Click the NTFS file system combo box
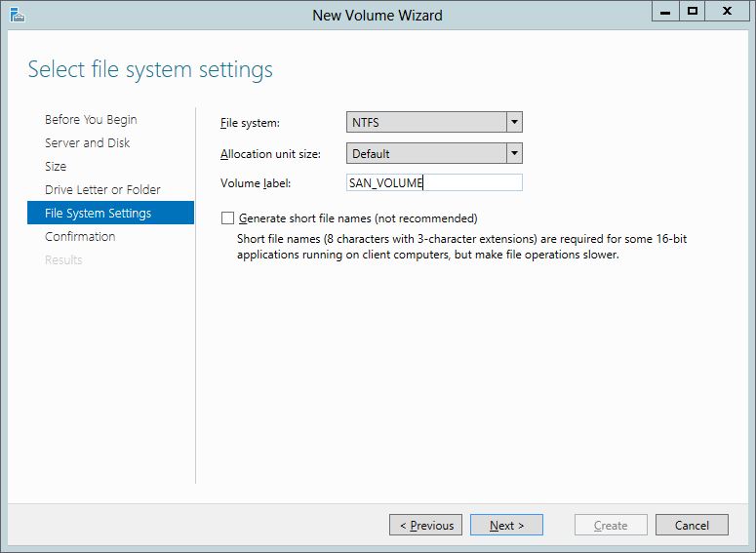The width and height of the screenshot is (756, 553). tap(426, 122)
